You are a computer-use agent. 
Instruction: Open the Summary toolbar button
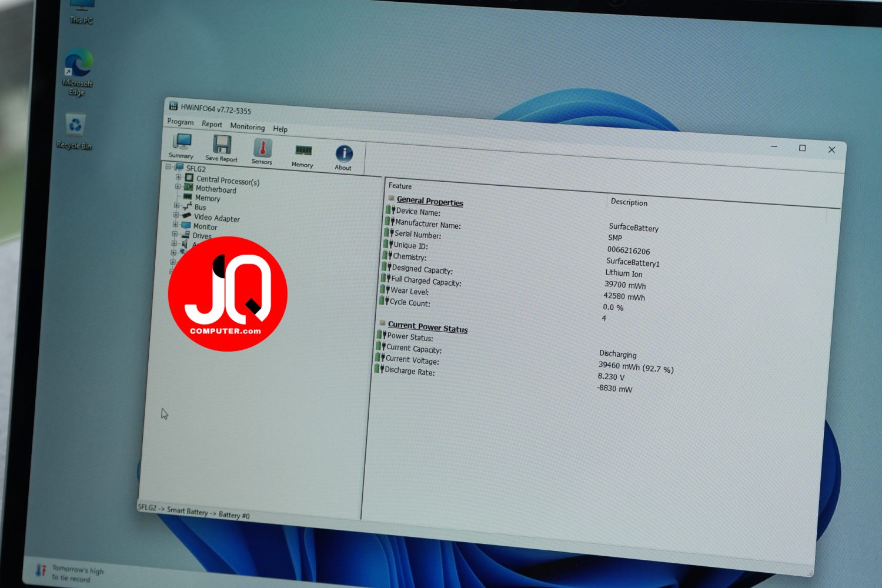(181, 146)
